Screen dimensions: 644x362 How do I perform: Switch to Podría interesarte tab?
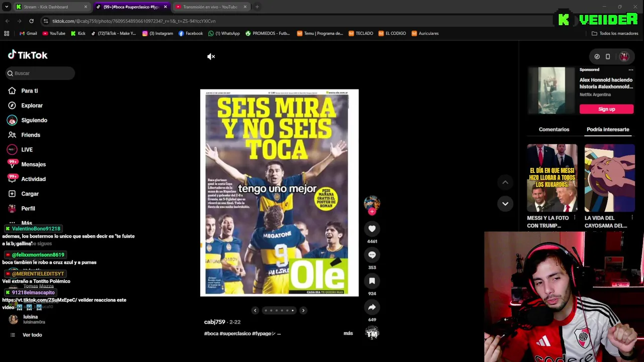point(608,129)
